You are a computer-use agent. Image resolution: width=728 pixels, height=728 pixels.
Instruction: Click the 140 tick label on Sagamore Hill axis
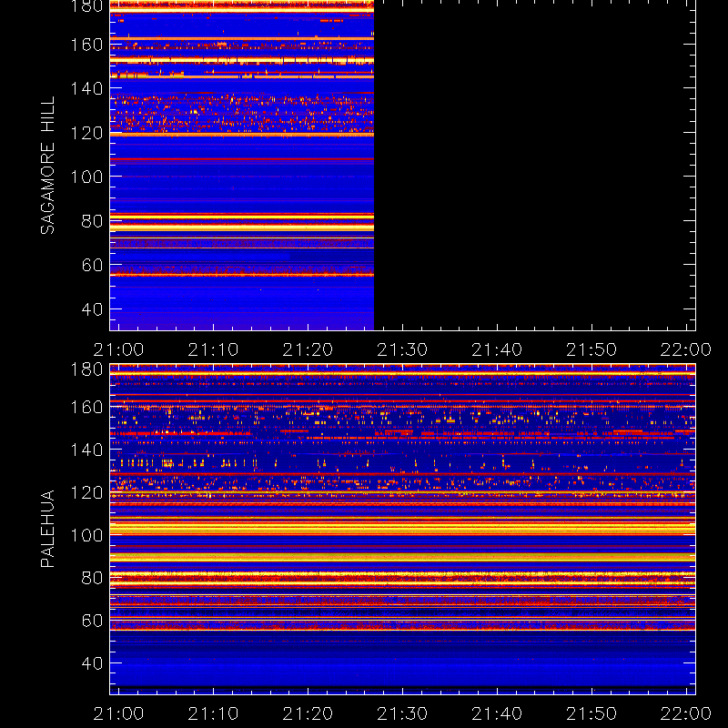pyautogui.click(x=86, y=88)
